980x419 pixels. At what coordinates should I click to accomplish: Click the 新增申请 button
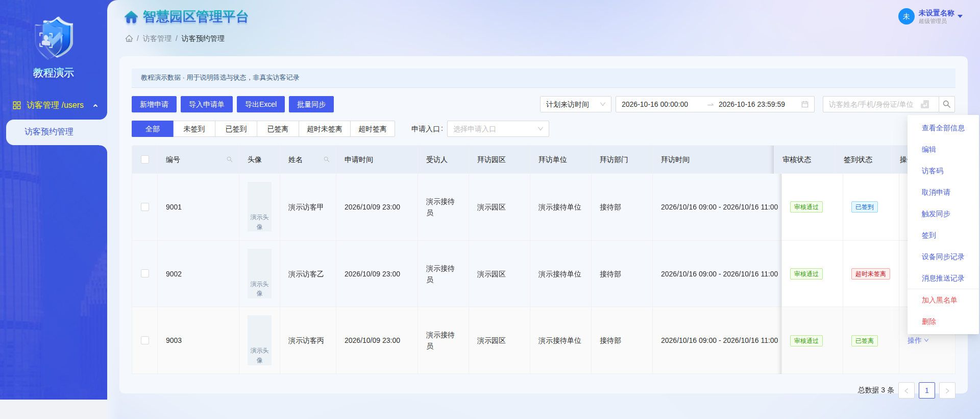[154, 104]
